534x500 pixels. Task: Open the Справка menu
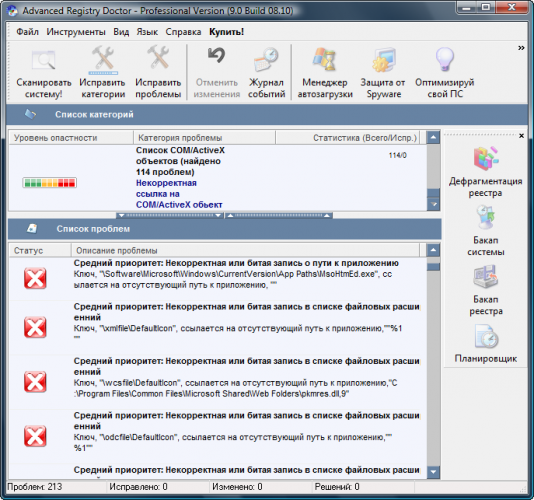tap(183, 32)
